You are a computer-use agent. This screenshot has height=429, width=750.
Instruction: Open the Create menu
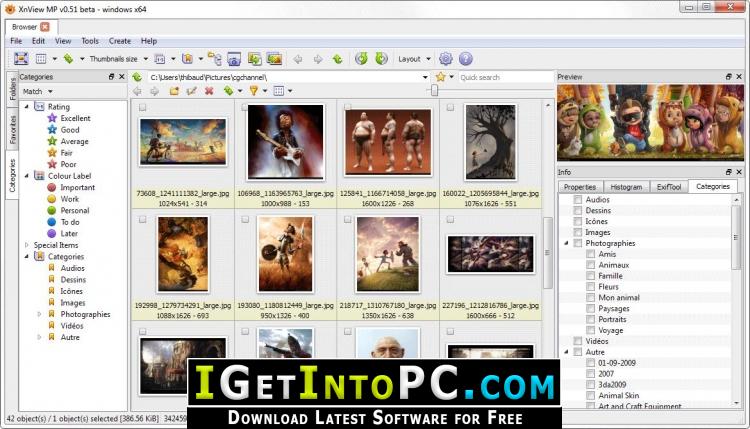pos(120,41)
